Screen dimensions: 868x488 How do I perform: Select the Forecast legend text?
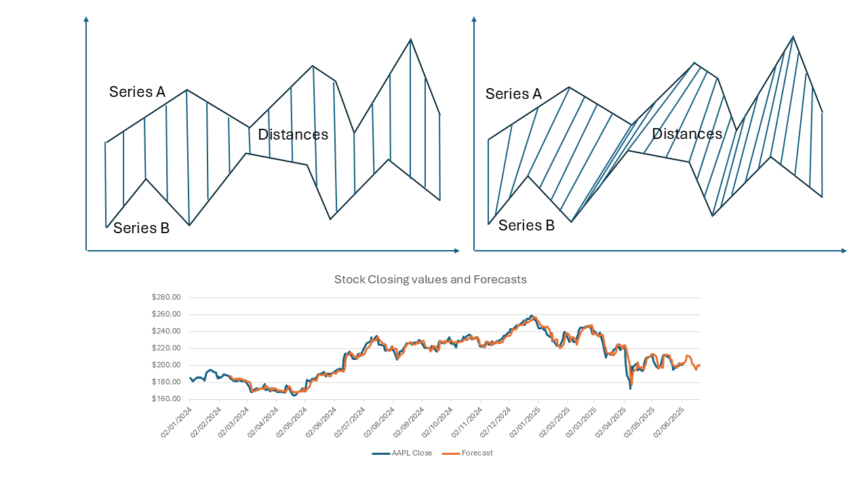(477, 453)
